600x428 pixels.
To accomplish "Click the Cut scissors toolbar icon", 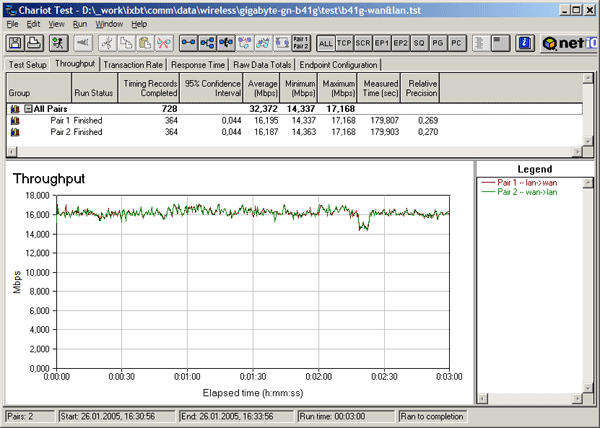I will (107, 44).
